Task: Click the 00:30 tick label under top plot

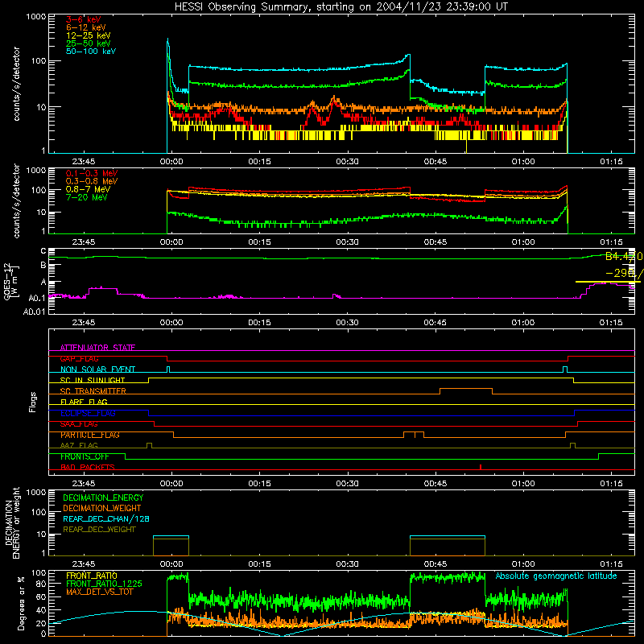Action: [x=347, y=162]
